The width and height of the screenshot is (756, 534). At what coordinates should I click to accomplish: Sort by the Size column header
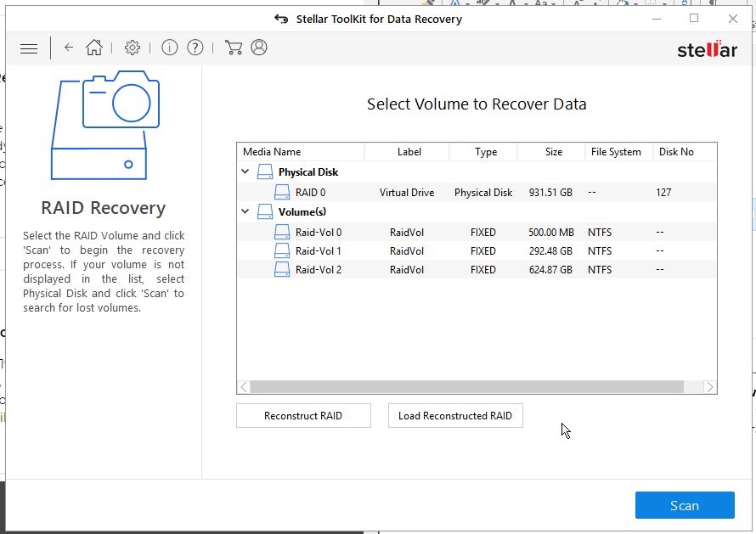(553, 152)
